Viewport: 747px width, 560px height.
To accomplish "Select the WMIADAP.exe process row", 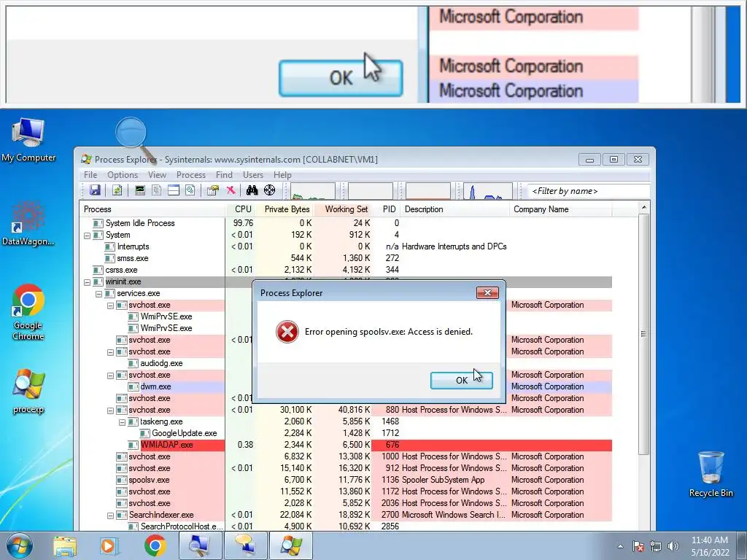I will [346, 446].
